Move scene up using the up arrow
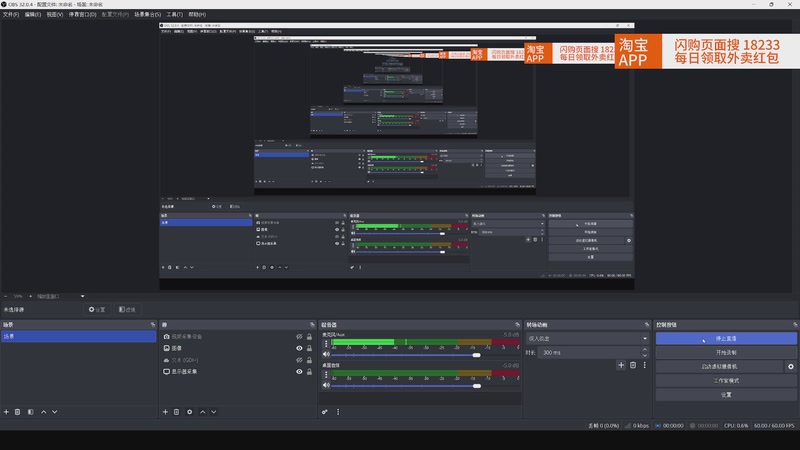Viewport: 800px width, 450px height. [43, 412]
